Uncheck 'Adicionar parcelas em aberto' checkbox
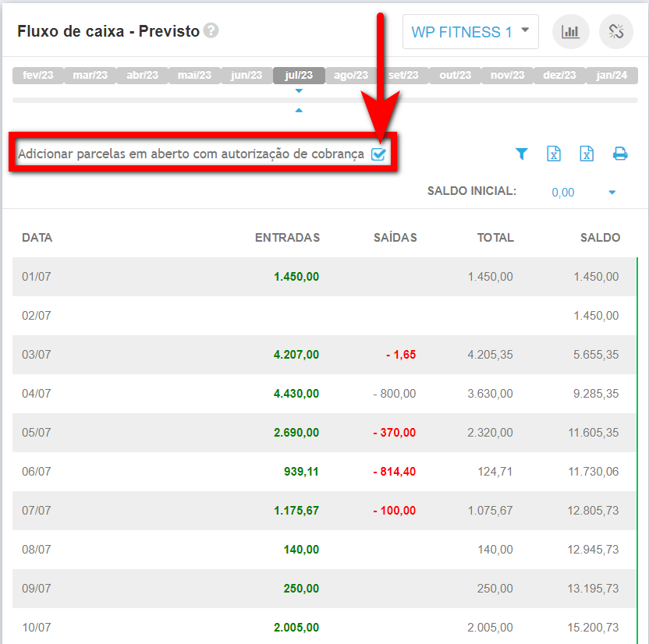 pyautogui.click(x=378, y=154)
